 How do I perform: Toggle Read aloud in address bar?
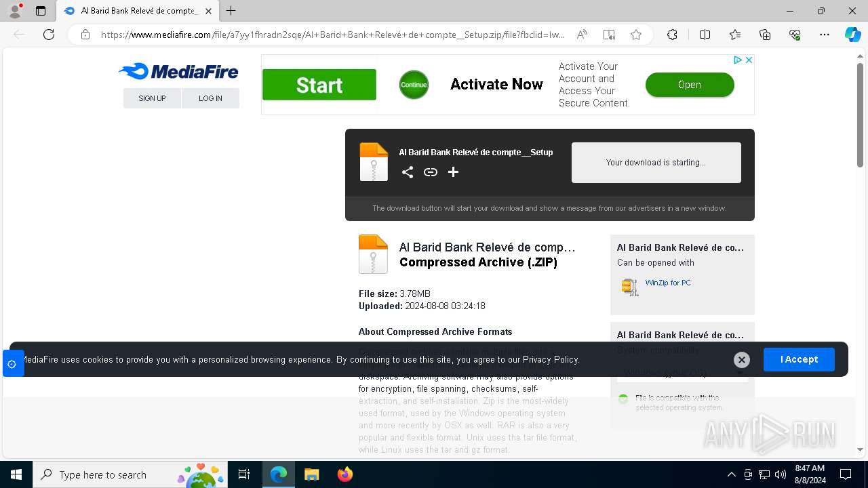tap(582, 35)
